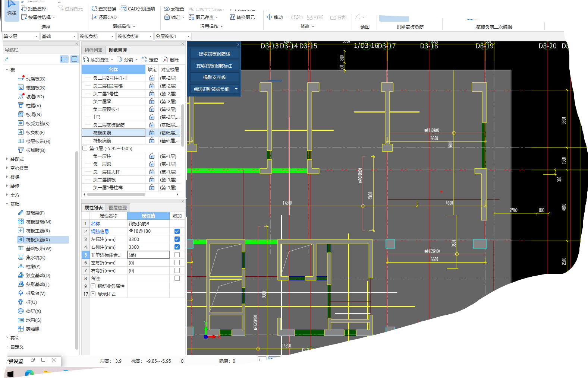Switch to 图层管理 tab
This screenshot has height=378, width=588.
(x=118, y=207)
